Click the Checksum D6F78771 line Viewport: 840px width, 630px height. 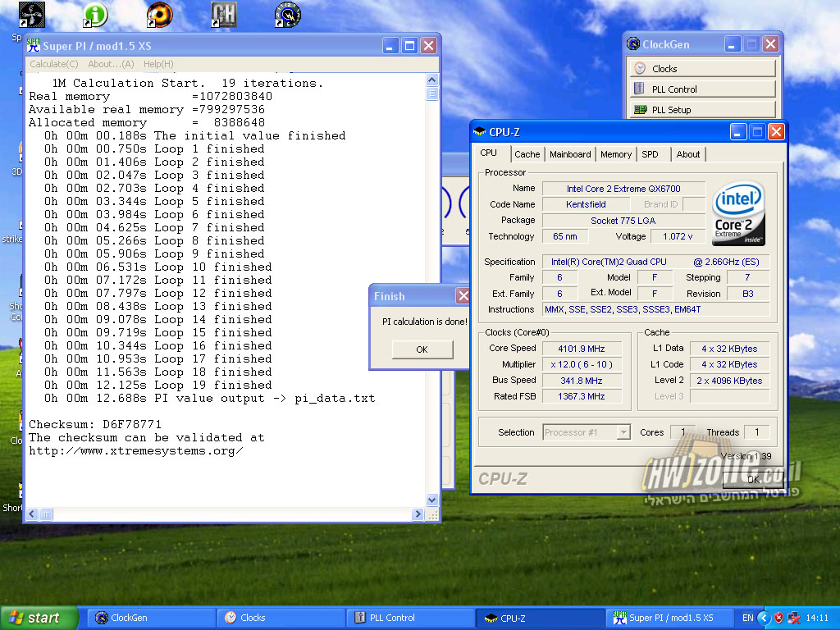[x=95, y=424]
